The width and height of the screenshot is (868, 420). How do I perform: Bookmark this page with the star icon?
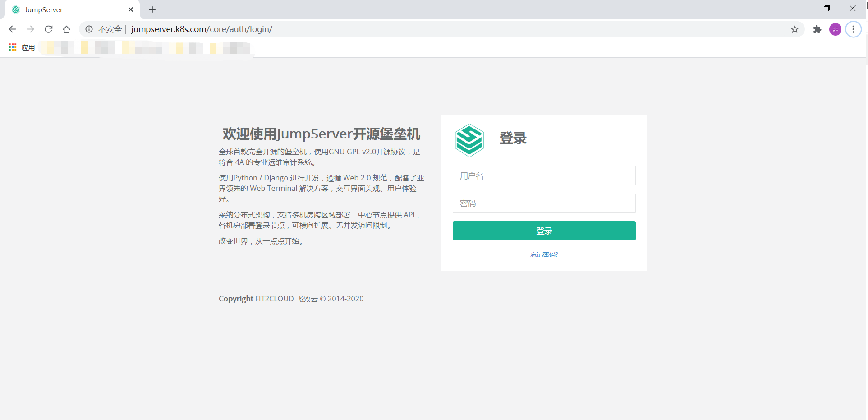click(795, 29)
